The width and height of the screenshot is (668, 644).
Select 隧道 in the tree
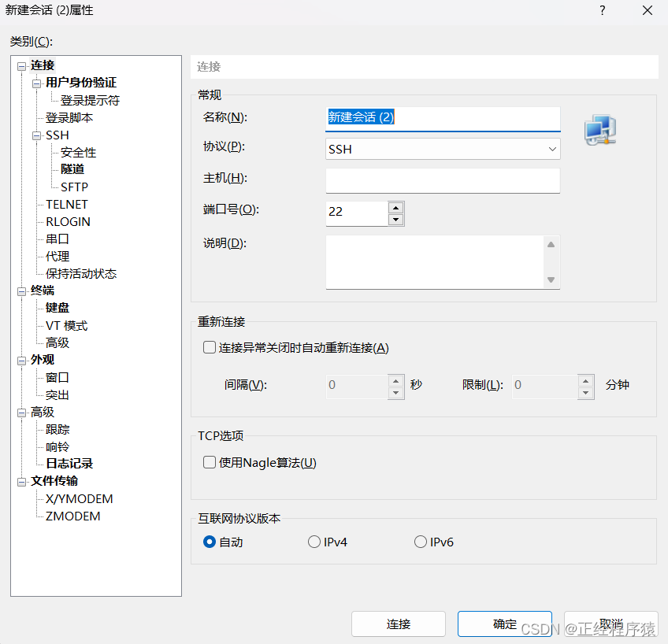pos(72,169)
